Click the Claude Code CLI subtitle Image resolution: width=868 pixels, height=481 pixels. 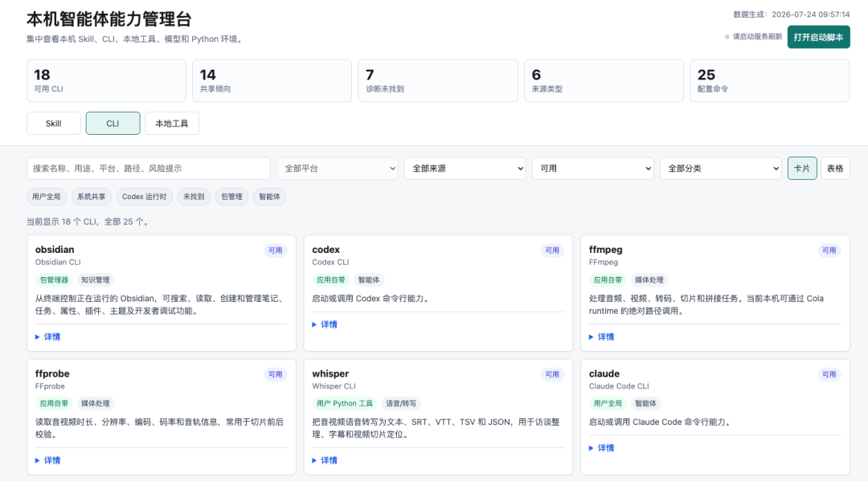pyautogui.click(x=619, y=386)
